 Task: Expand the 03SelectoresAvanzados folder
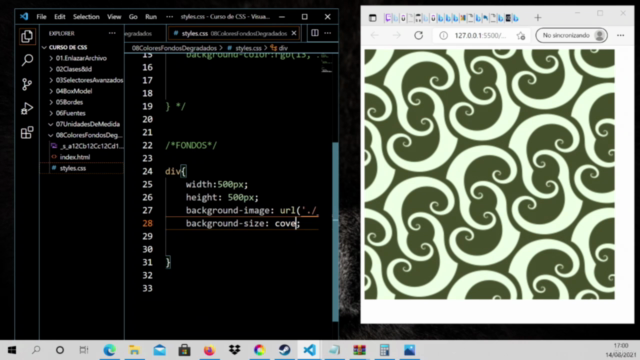coord(89,80)
